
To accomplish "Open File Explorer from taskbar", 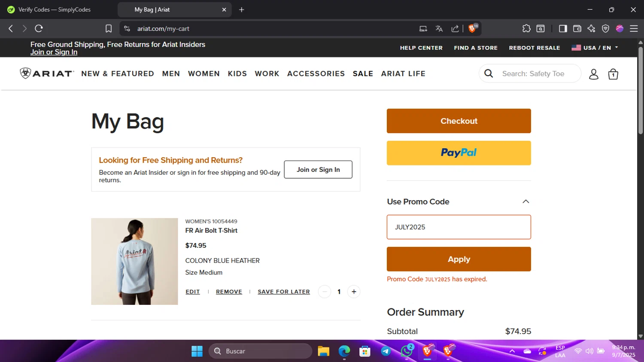I will 323,351.
